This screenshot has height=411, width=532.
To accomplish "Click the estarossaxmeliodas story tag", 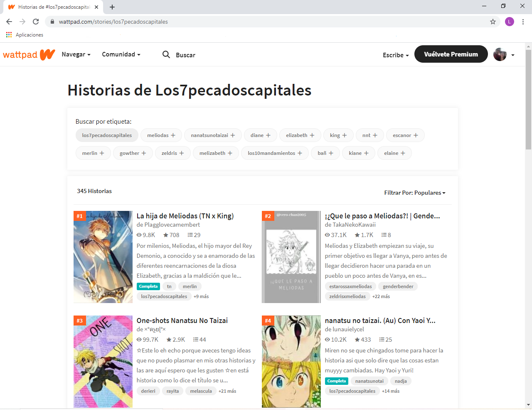I will (x=350, y=286).
